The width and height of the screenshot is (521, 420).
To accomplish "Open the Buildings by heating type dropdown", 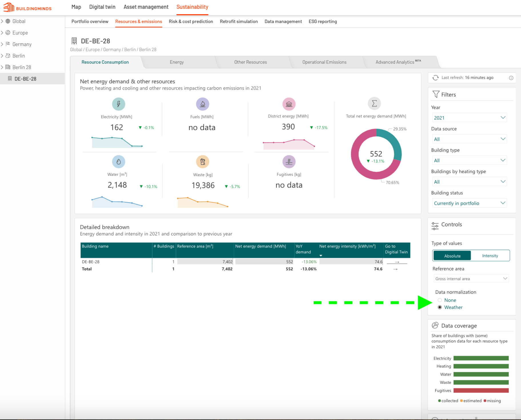I will pos(470,182).
